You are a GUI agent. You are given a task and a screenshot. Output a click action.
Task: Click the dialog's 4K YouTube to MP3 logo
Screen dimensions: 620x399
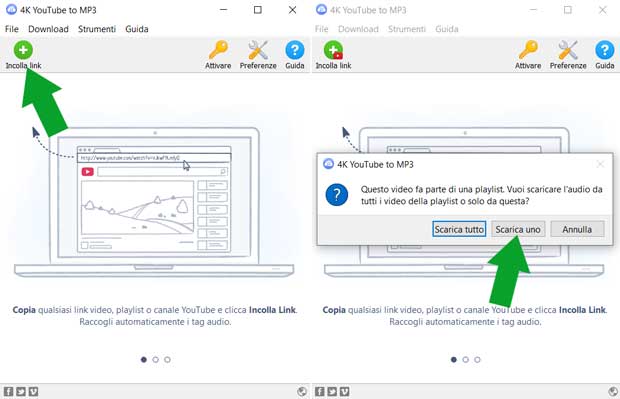328,164
